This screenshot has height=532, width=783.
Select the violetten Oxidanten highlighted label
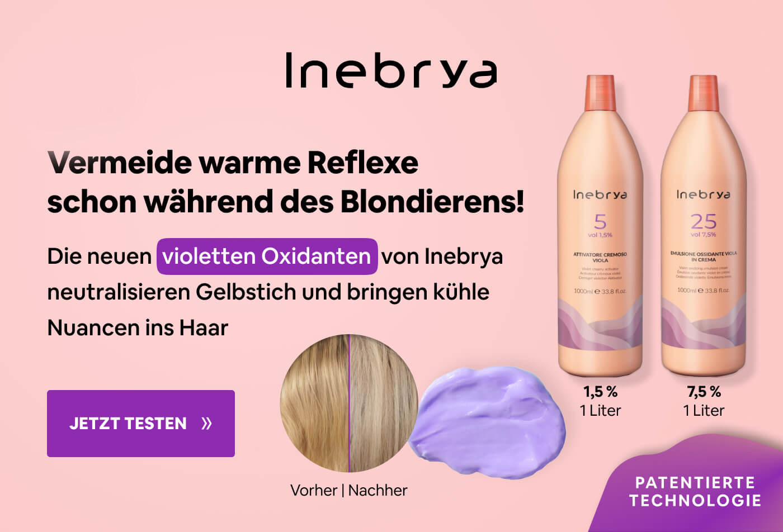point(267,256)
